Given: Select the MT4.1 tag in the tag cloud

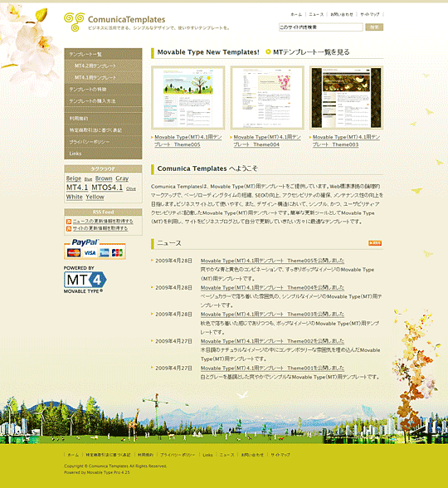Looking at the screenshot, I should pos(77,188).
